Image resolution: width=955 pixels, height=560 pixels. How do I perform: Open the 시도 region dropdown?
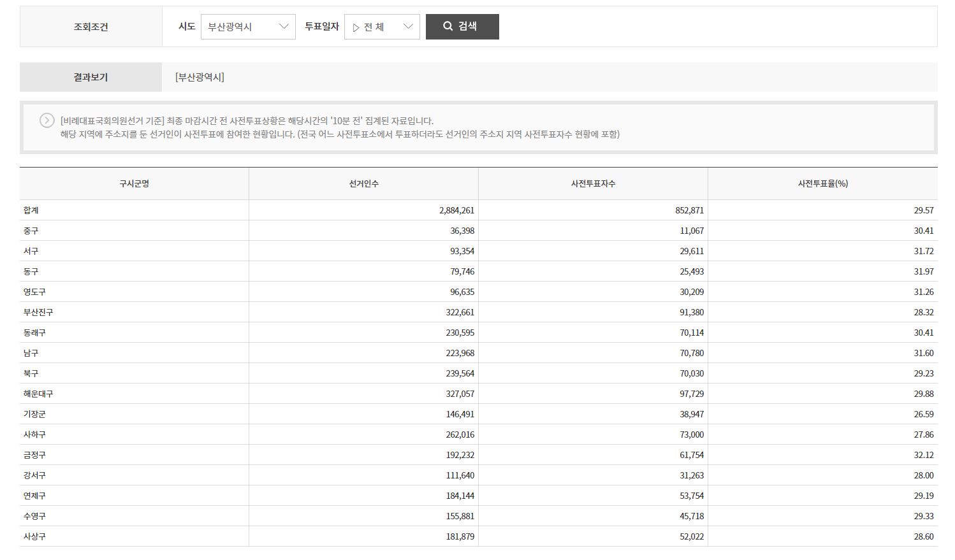point(248,26)
